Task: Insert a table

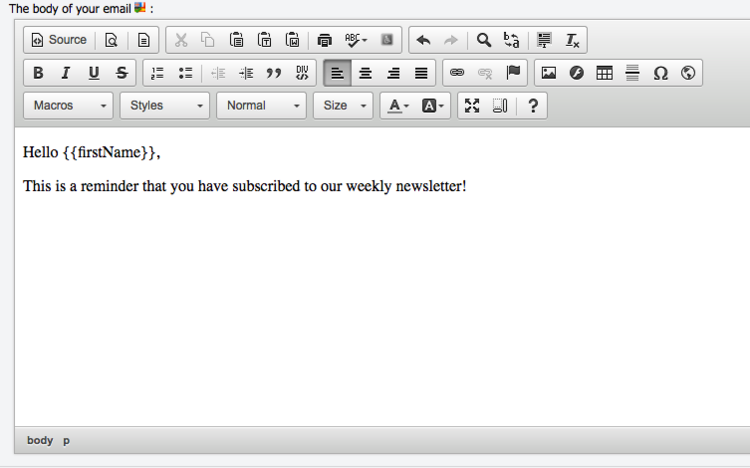Action: click(x=605, y=73)
